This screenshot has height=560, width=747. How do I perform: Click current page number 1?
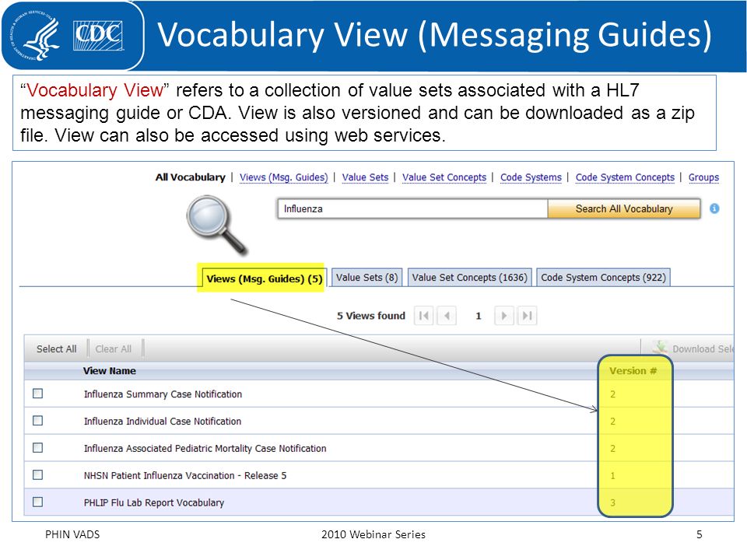point(479,316)
